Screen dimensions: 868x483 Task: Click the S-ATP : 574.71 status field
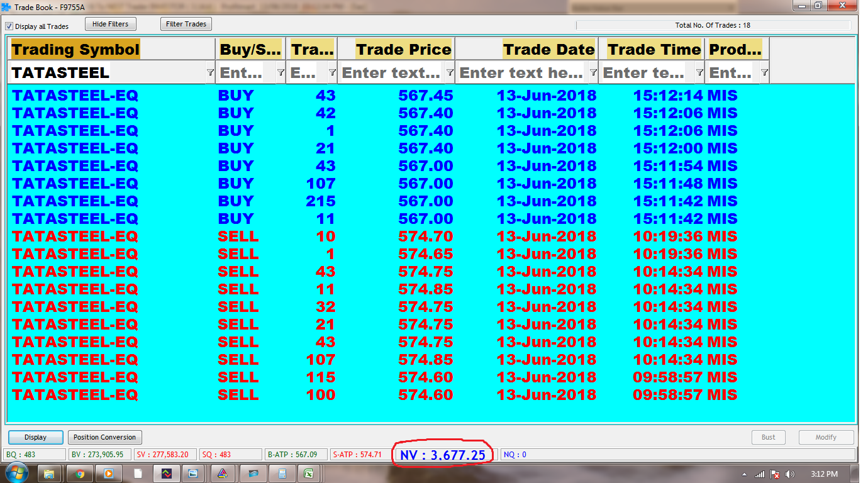click(360, 455)
